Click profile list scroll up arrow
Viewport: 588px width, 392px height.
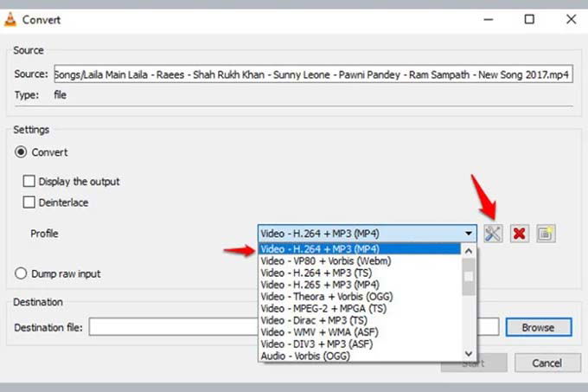click(469, 251)
